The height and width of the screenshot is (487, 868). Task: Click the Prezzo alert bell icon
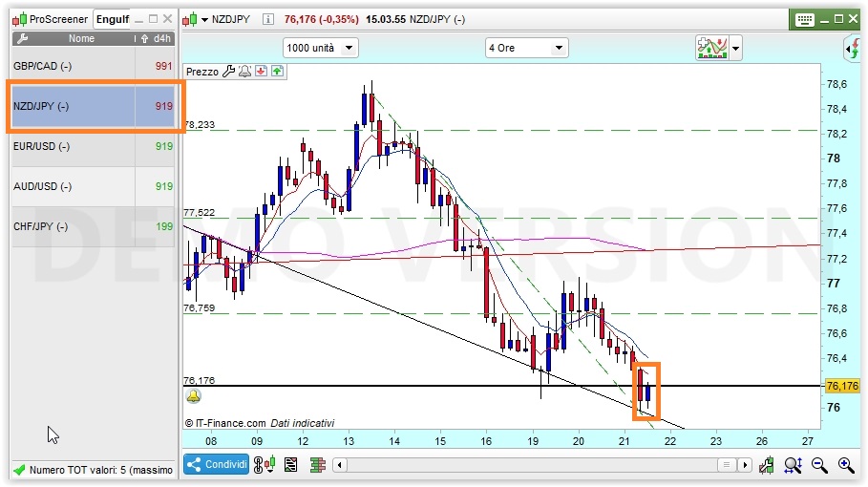[x=244, y=72]
